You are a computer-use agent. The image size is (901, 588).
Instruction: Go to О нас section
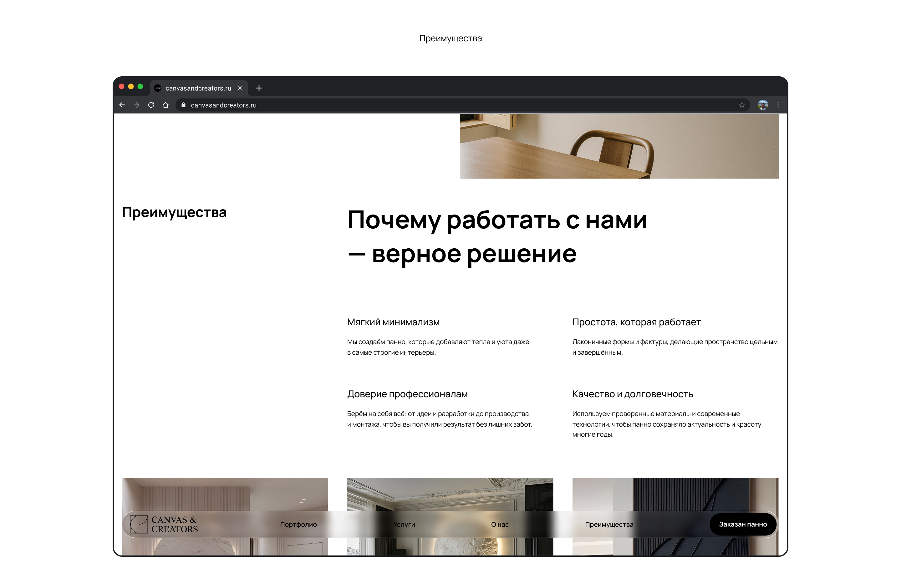(x=500, y=524)
